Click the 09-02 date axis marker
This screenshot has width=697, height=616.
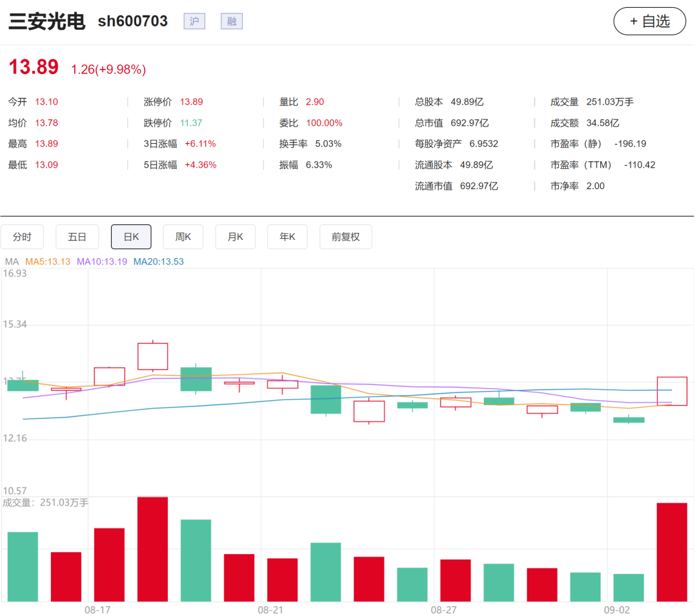coord(616,610)
